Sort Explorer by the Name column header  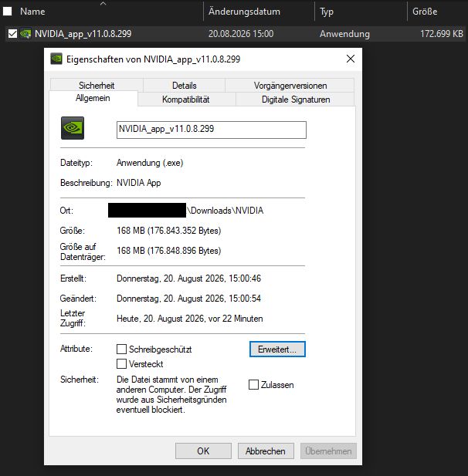click(x=32, y=12)
